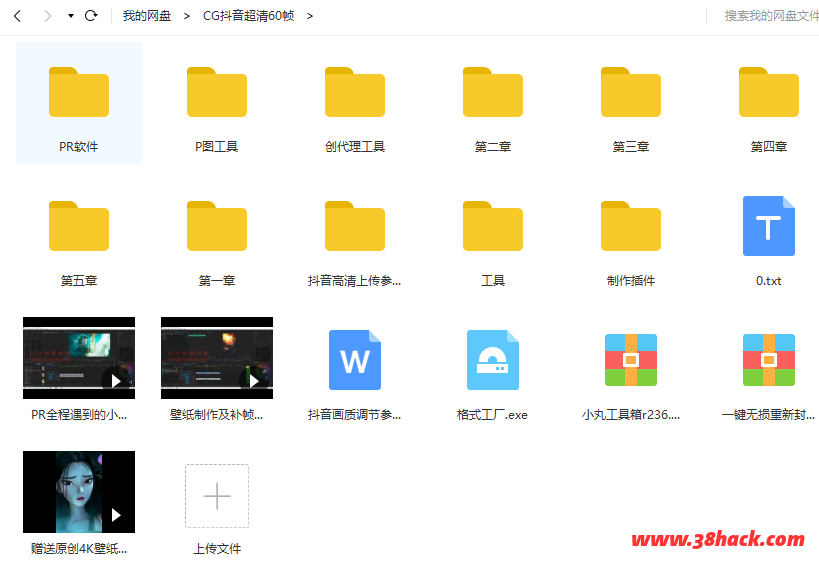Click the 格式工厂.exe file name
Viewport: 819px width, 564px height.
(x=493, y=415)
